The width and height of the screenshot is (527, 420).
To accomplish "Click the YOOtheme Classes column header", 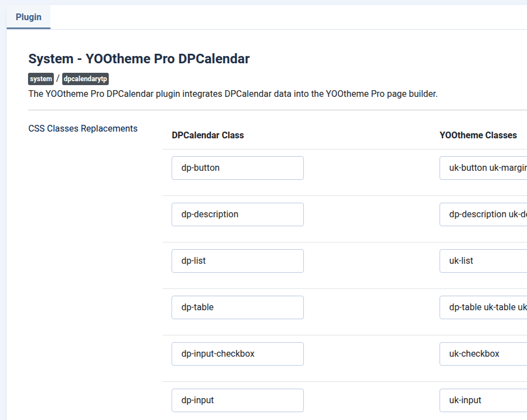I will [x=478, y=136].
